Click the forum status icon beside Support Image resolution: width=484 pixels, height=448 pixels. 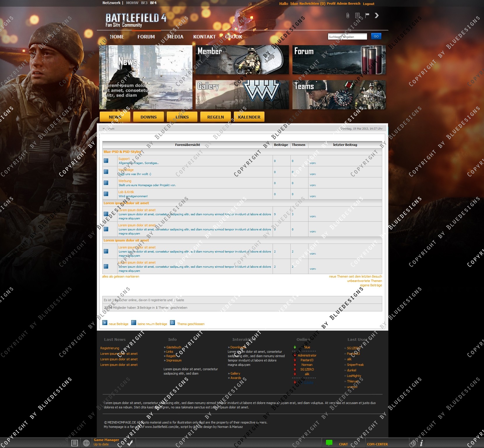(x=106, y=161)
